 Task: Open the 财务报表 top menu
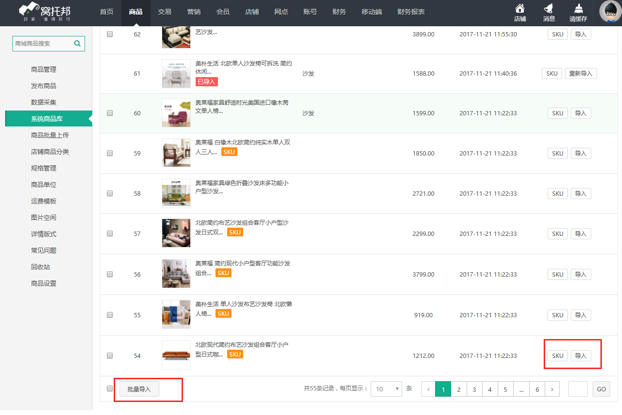411,12
